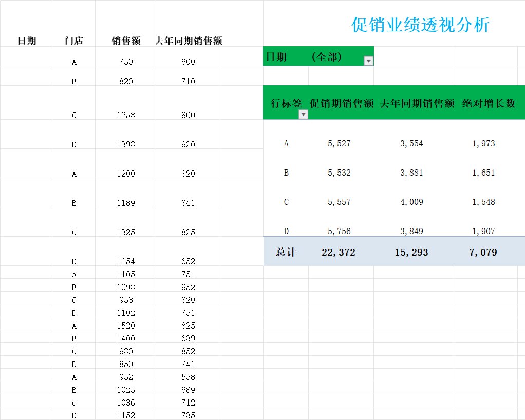Expand the 行标签 filter arrow
525x420 pixels.
click(304, 114)
